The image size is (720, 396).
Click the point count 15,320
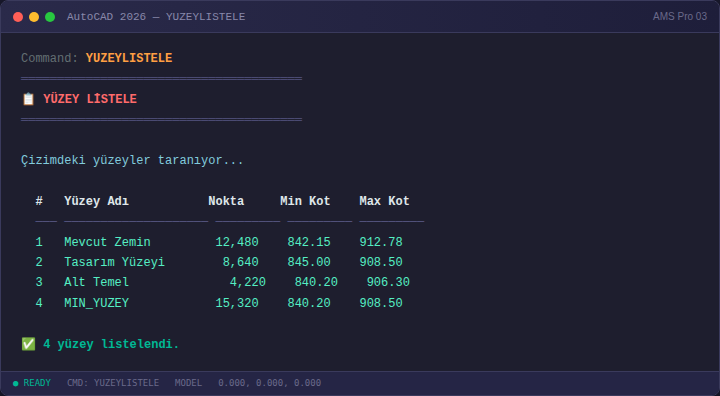click(237, 303)
